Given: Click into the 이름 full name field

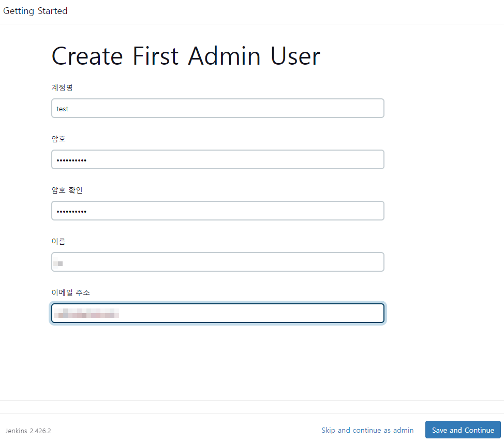Looking at the screenshot, I should [218, 262].
